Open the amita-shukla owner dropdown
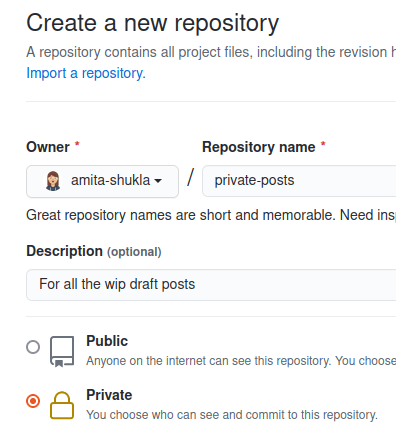 pos(102,181)
